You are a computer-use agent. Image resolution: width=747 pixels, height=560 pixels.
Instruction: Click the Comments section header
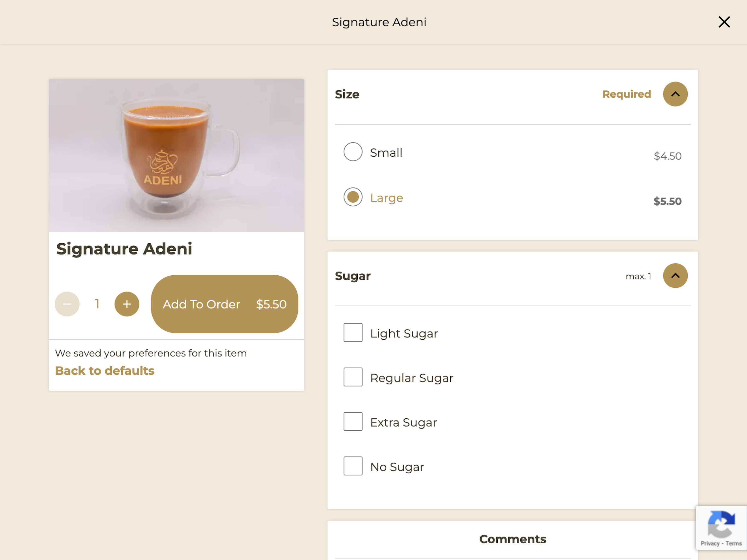pos(513,539)
